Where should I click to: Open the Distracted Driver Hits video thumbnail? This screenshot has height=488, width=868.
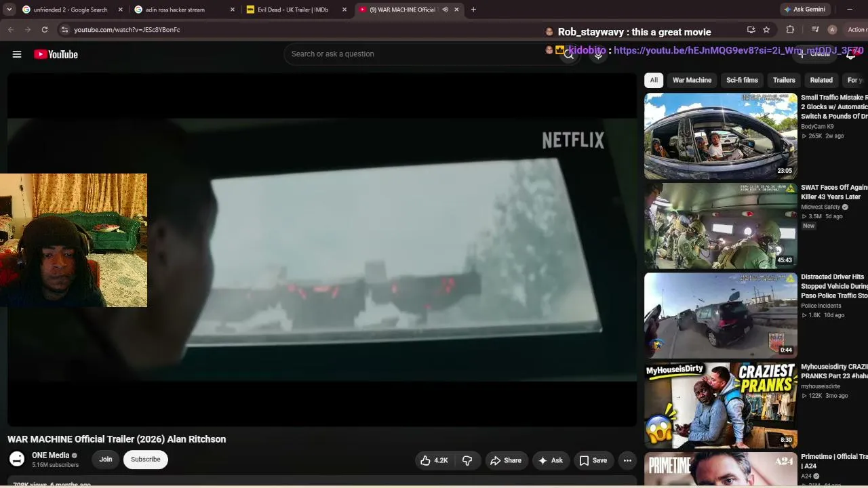coord(721,316)
